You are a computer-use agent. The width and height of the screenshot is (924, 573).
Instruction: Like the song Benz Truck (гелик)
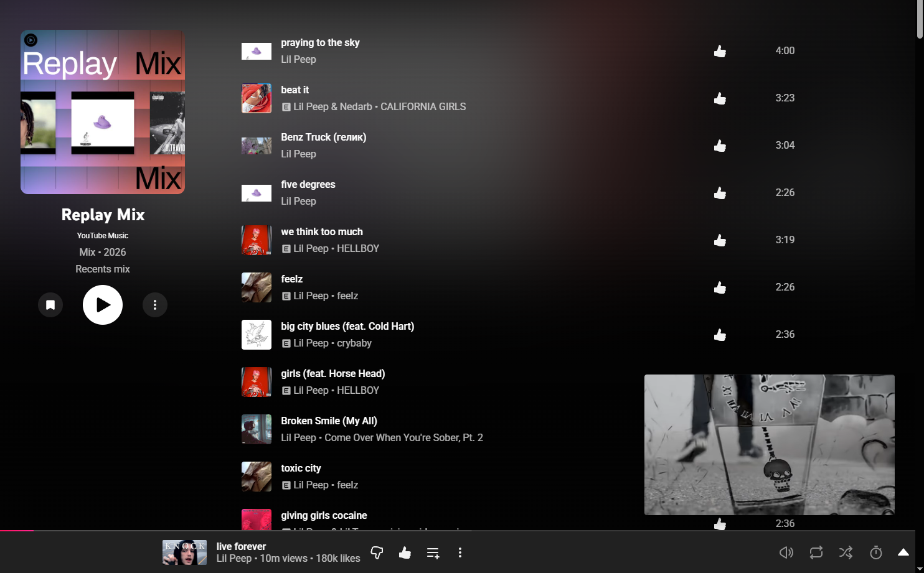tap(720, 146)
